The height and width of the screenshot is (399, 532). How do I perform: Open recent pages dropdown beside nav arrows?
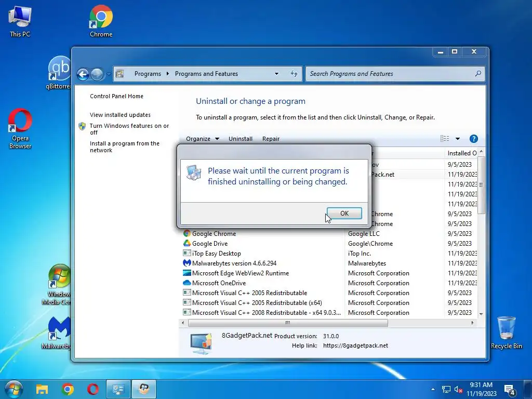[109, 74]
